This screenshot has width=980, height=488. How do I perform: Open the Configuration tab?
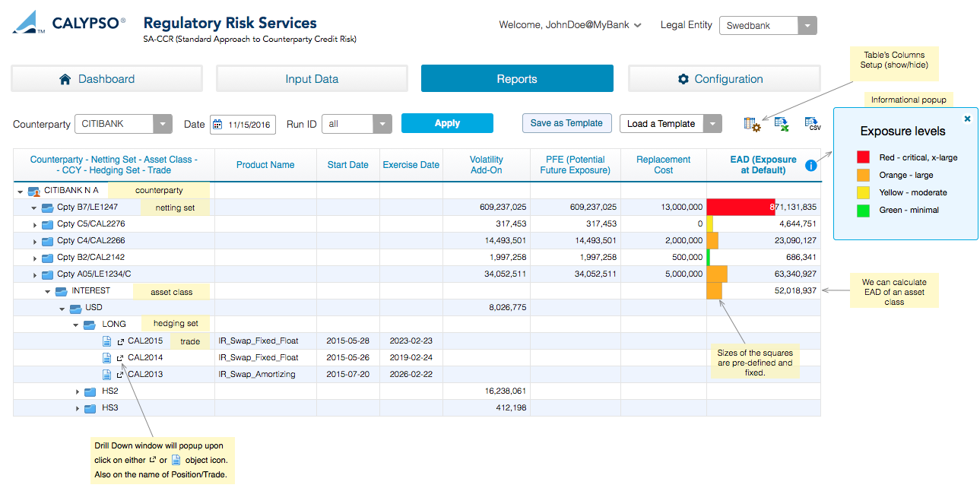[x=724, y=79]
